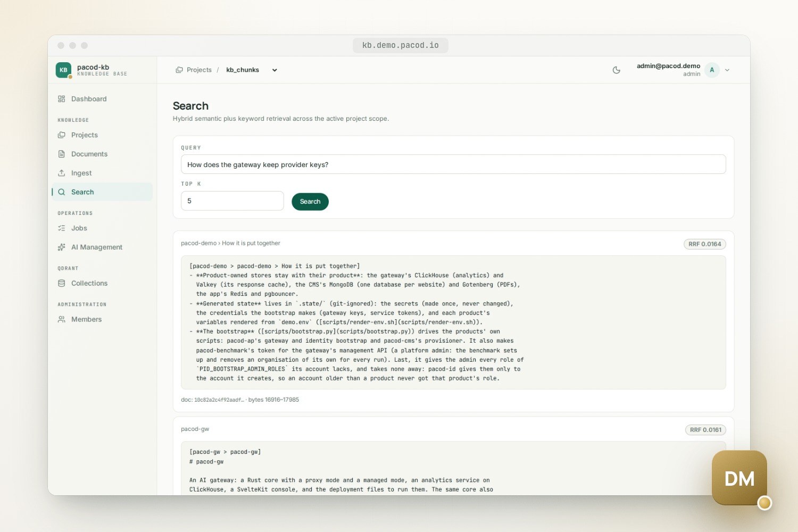
Task: Click the Collections database icon
Action: click(x=62, y=284)
